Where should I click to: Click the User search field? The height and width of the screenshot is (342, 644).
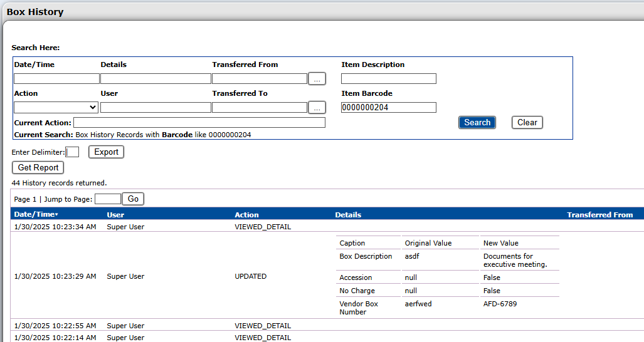click(156, 108)
